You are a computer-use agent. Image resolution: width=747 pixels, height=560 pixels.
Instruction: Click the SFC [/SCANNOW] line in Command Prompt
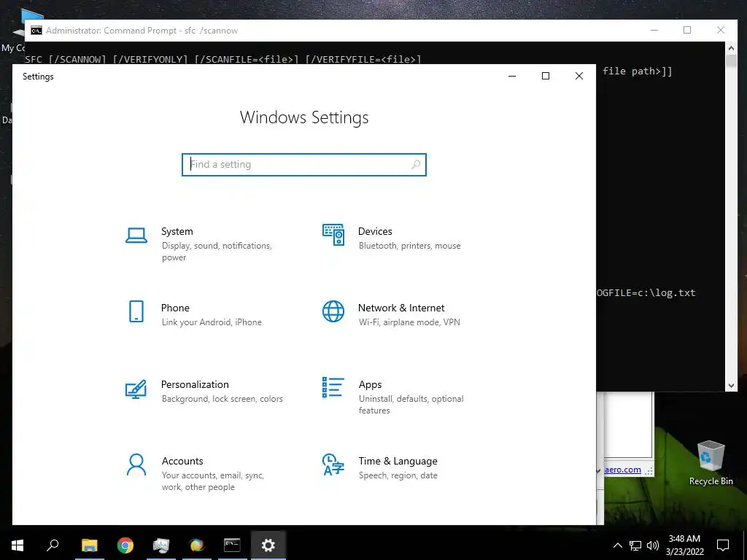223,60
